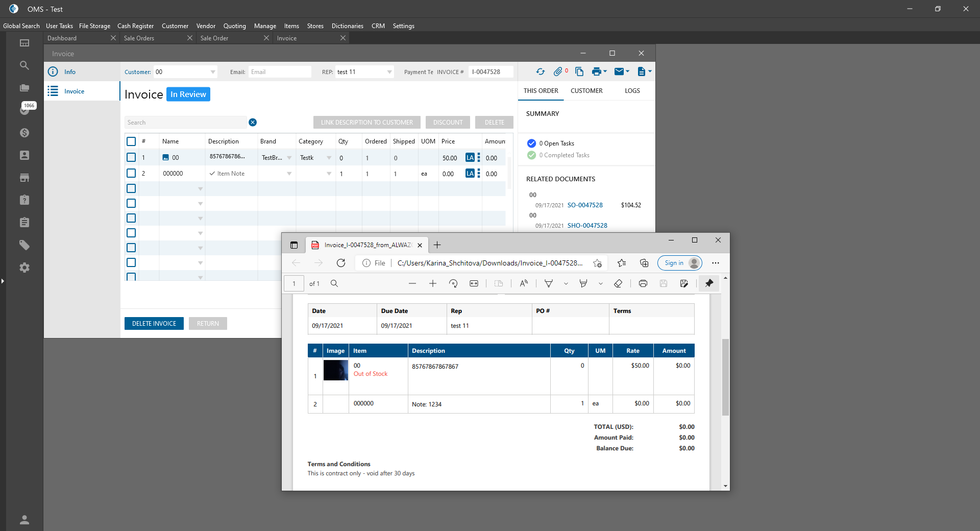Viewport: 980px width, 531px height.
Task: Expand the Customer dropdown
Action: pyautogui.click(x=213, y=72)
